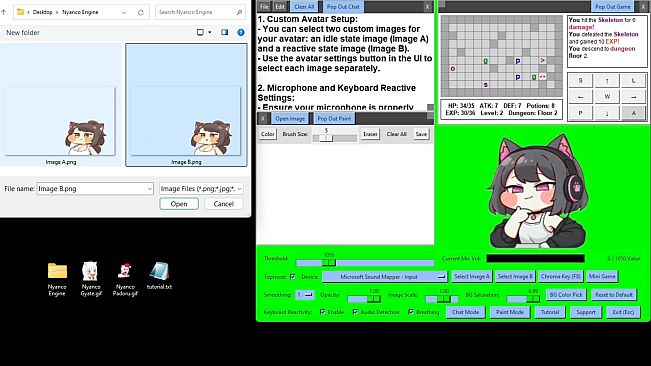Click the down arrow key in mini game

coord(607,113)
